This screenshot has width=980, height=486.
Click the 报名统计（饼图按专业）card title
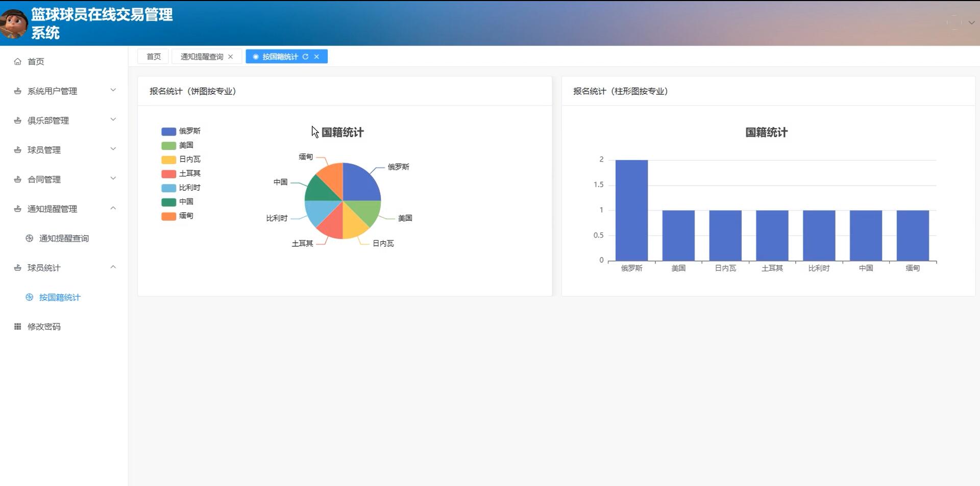[x=193, y=91]
